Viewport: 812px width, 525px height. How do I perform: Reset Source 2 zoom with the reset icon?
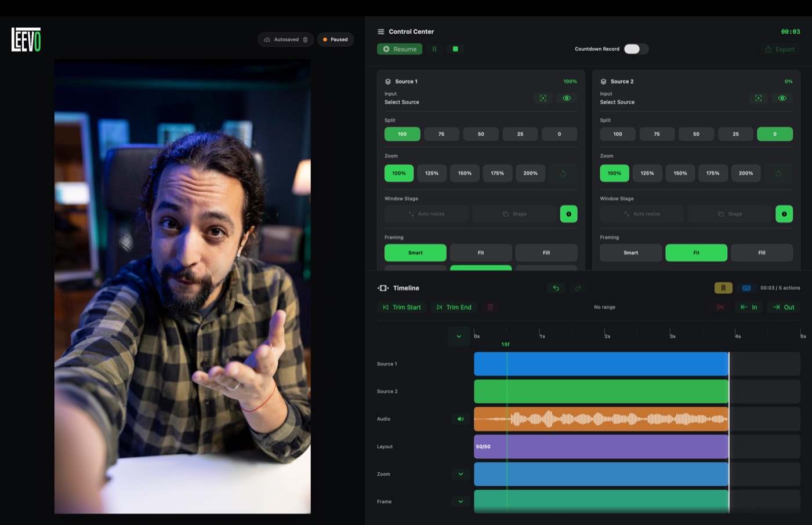coord(778,173)
